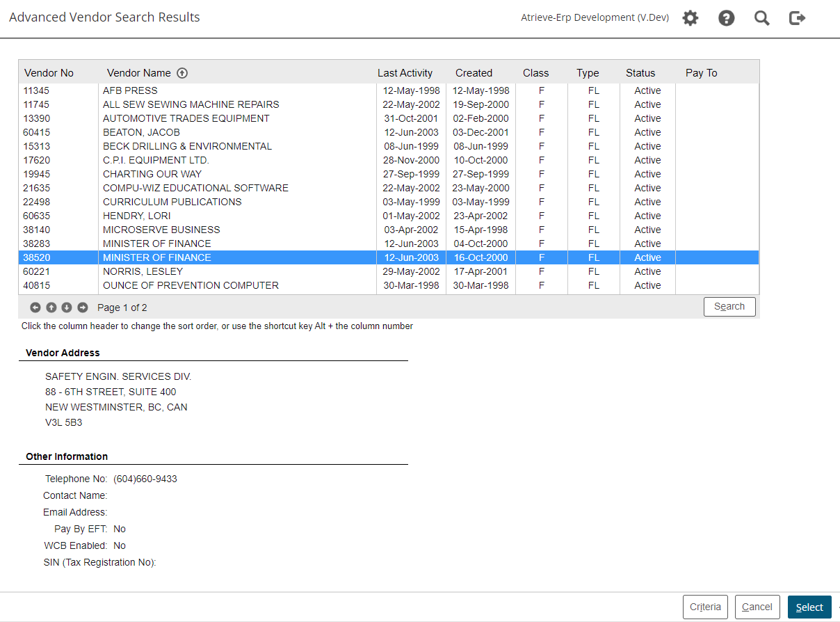The image size is (840, 622).
Task: Open settings via the gear icon
Action: tap(690, 18)
